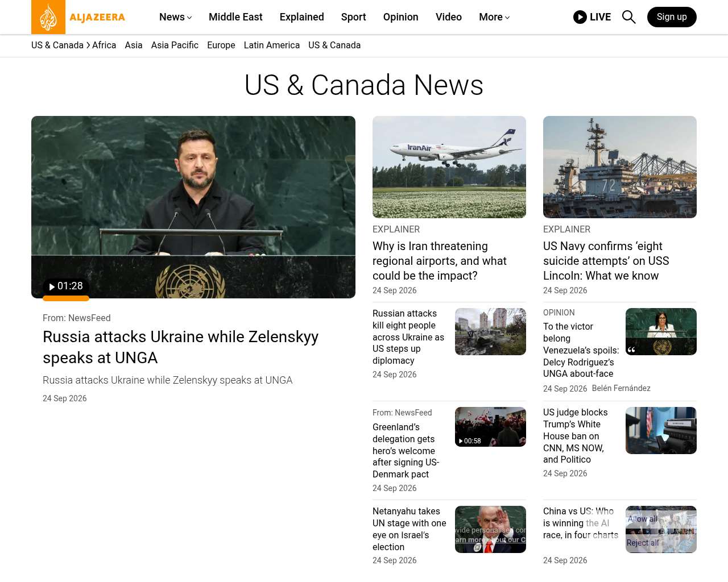The width and height of the screenshot is (728, 582).
Task: Open the search magnifier icon
Action: [x=628, y=17]
